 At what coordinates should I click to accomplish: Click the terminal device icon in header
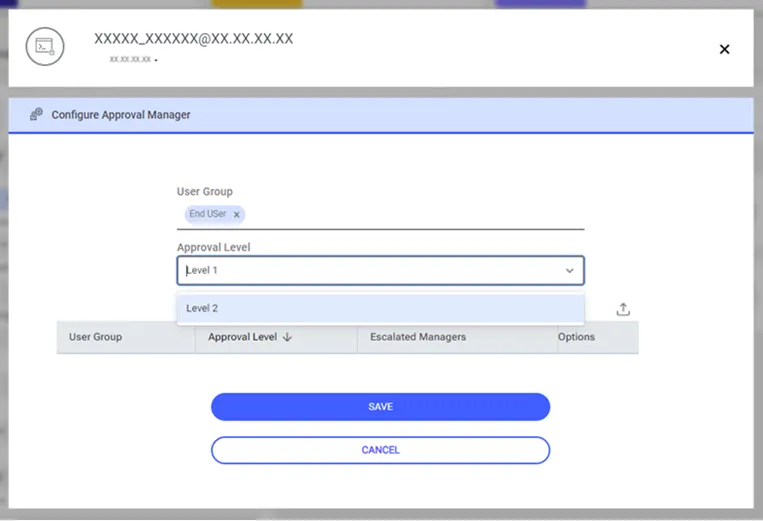(x=45, y=47)
